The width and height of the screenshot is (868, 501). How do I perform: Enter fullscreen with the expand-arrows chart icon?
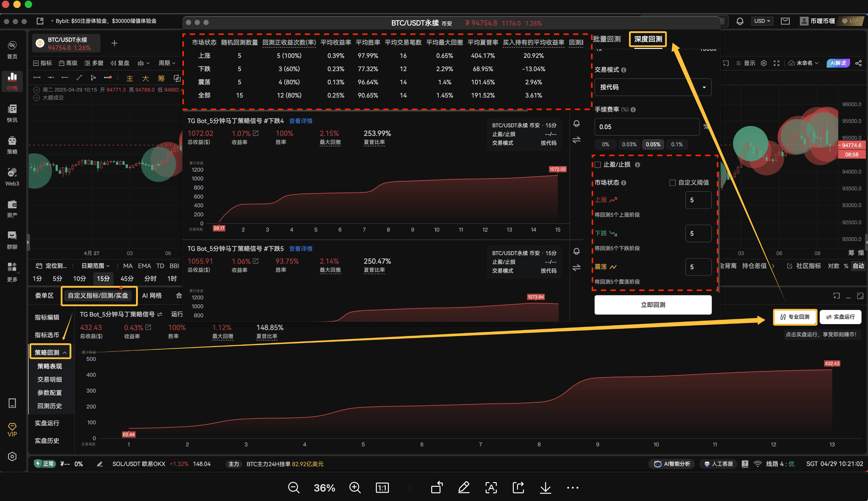click(x=777, y=63)
